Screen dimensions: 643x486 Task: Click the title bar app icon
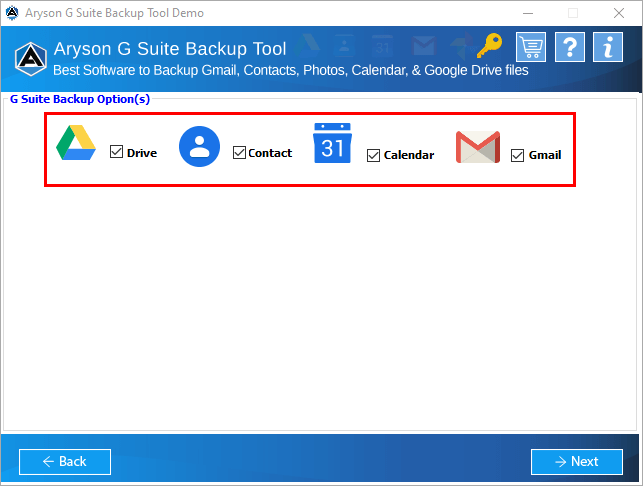pos(12,13)
